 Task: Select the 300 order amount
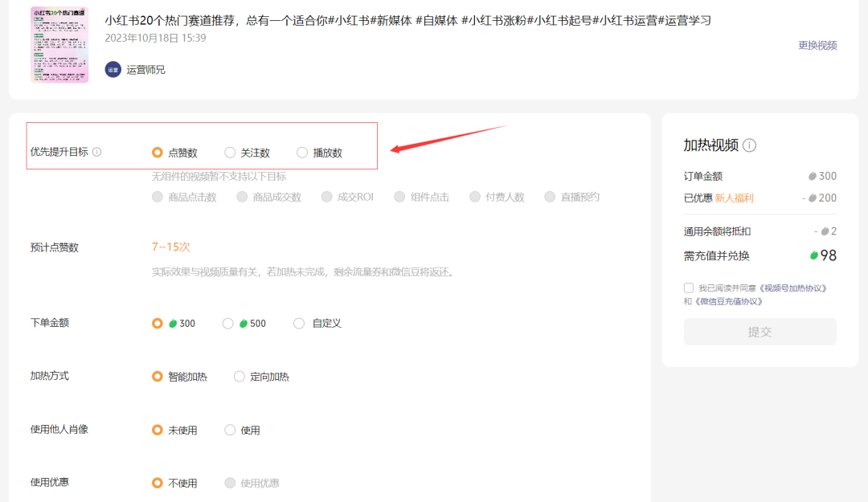(x=158, y=323)
